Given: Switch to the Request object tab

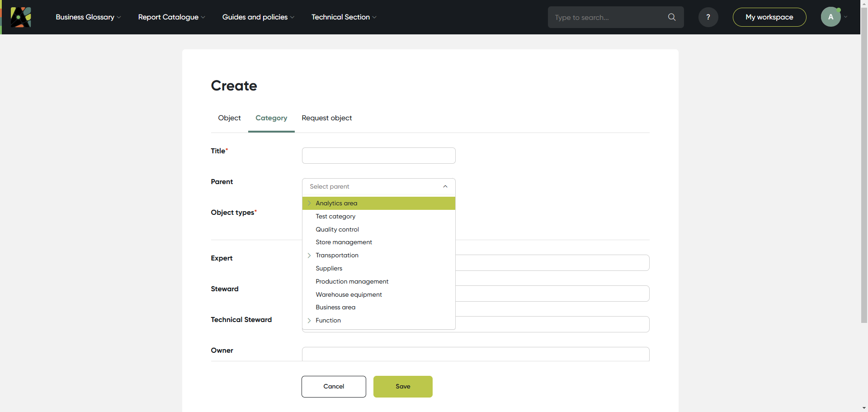Looking at the screenshot, I should coord(326,118).
